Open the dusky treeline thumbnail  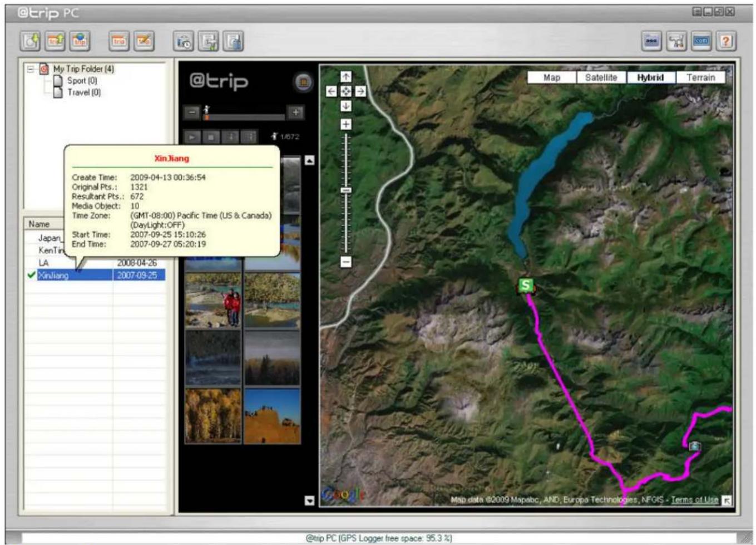(272, 358)
